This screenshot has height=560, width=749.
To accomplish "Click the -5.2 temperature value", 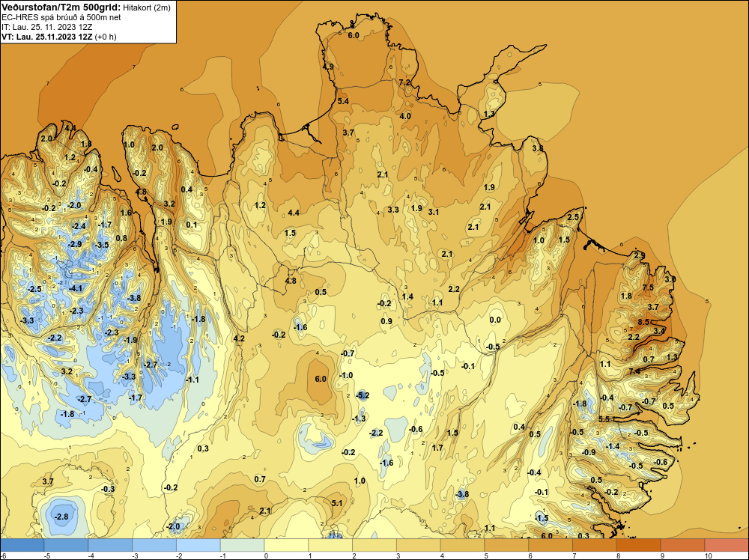I will click(x=363, y=395).
